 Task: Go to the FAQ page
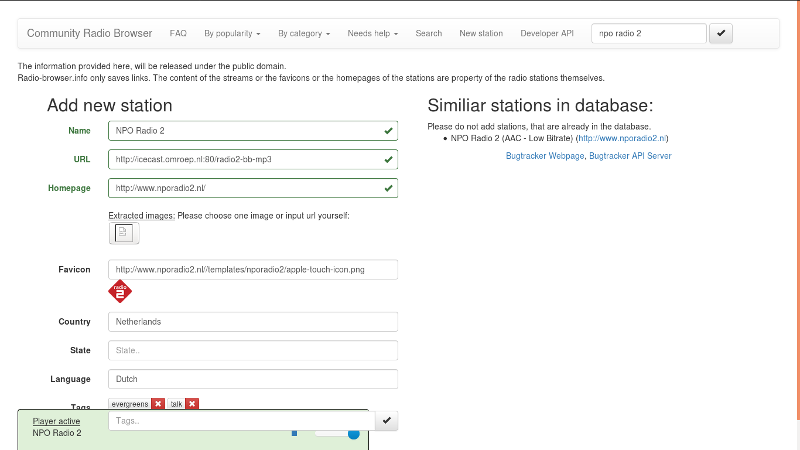point(178,33)
